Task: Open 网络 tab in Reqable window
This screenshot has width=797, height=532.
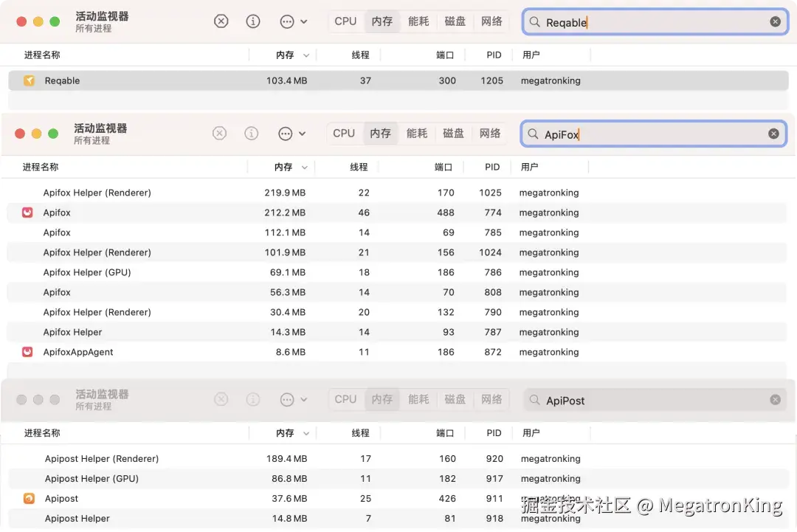Action: coord(491,21)
